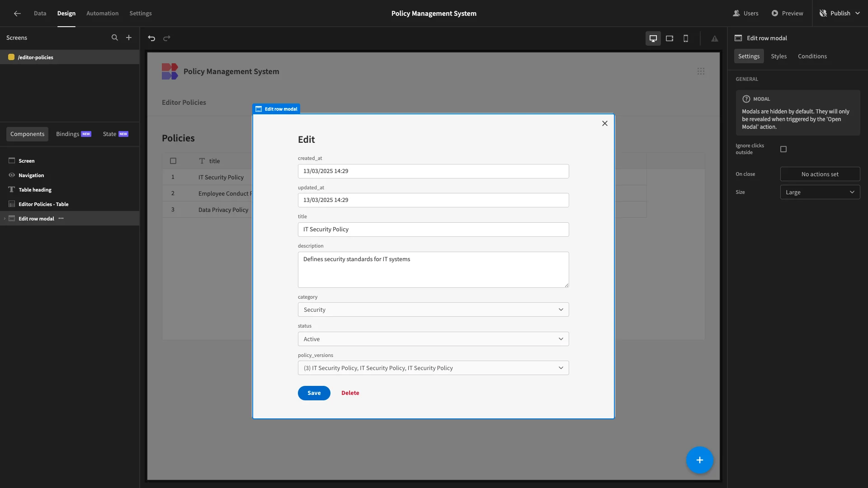Switch to the Styles tab

pyautogui.click(x=778, y=56)
